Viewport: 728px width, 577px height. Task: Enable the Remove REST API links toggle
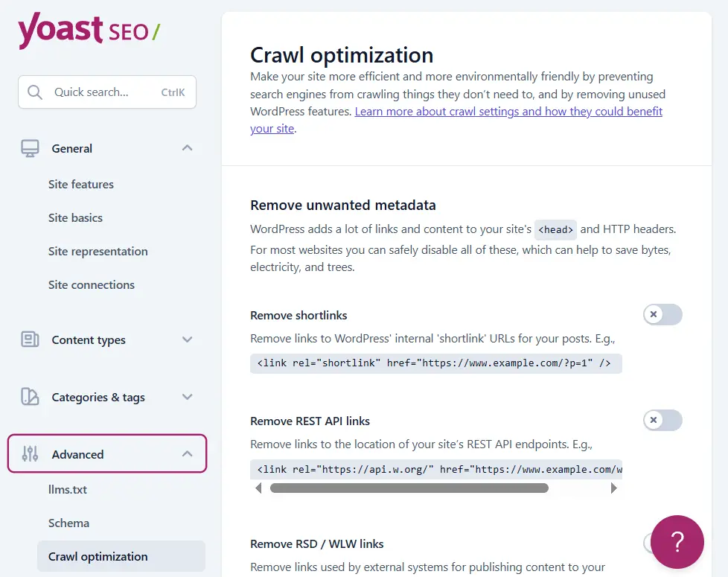662,420
